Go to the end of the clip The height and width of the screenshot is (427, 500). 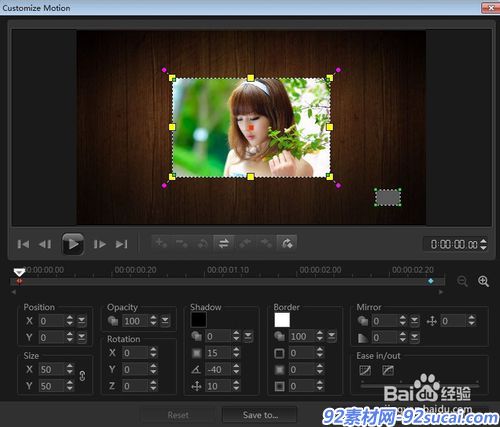pyautogui.click(x=121, y=244)
